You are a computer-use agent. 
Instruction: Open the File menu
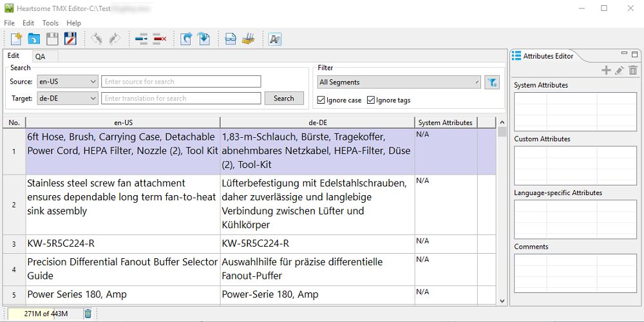pyautogui.click(x=9, y=23)
